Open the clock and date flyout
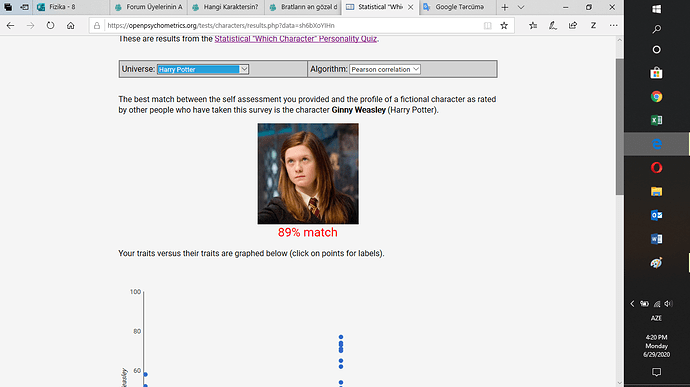The width and height of the screenshot is (690, 387). 657,346
